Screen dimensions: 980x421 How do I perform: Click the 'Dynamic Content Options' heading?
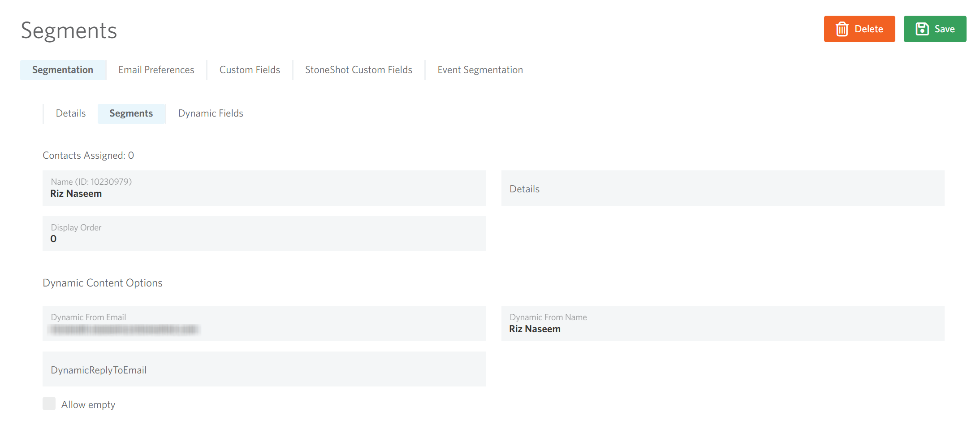pos(103,283)
